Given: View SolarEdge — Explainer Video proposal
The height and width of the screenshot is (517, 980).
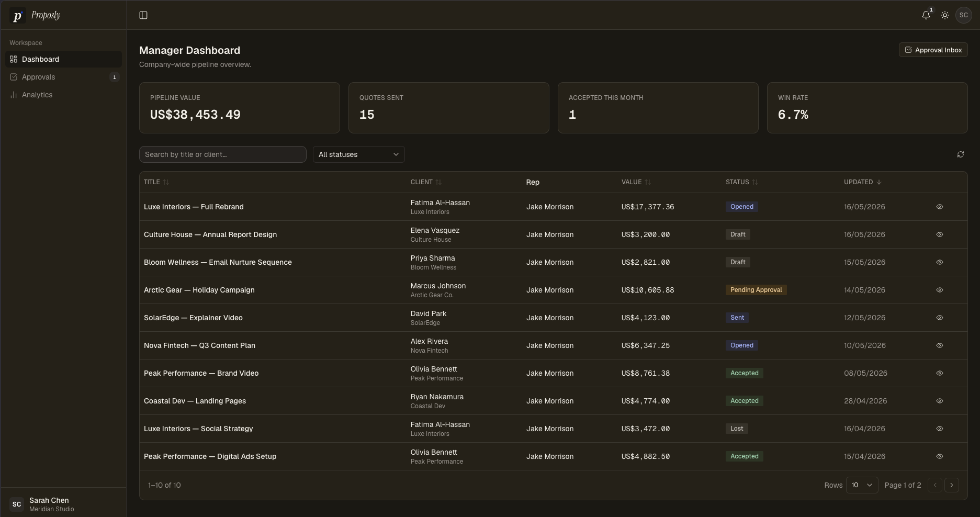Looking at the screenshot, I should (940, 318).
